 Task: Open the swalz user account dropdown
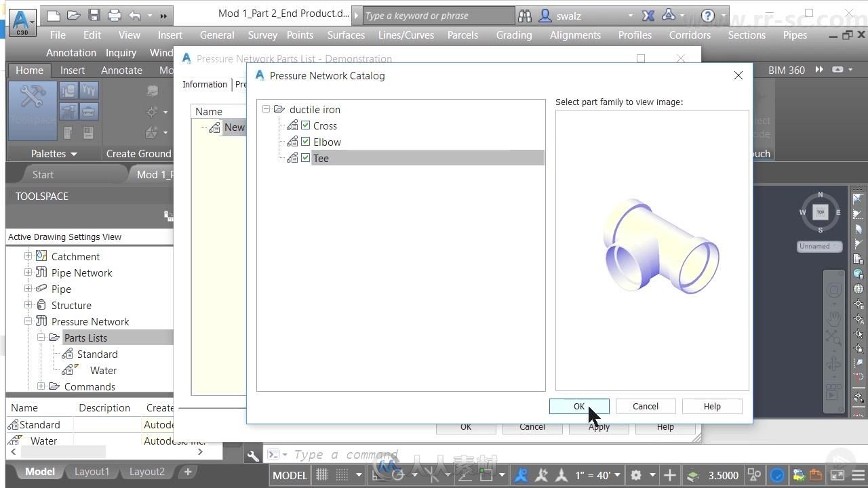[x=630, y=15]
